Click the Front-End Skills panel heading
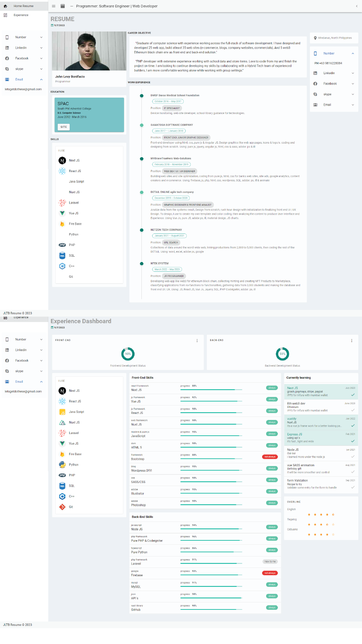Image resolution: width=362 pixels, height=644 pixels. point(142,378)
